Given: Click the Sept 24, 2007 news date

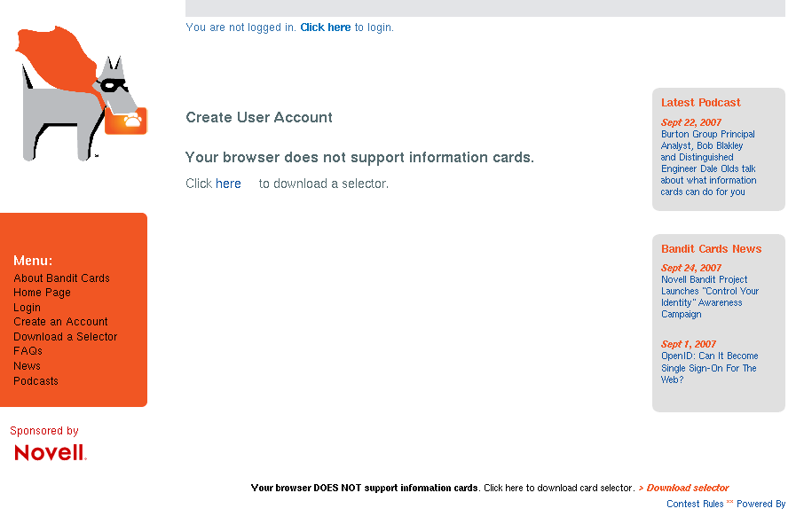Looking at the screenshot, I should [690, 268].
